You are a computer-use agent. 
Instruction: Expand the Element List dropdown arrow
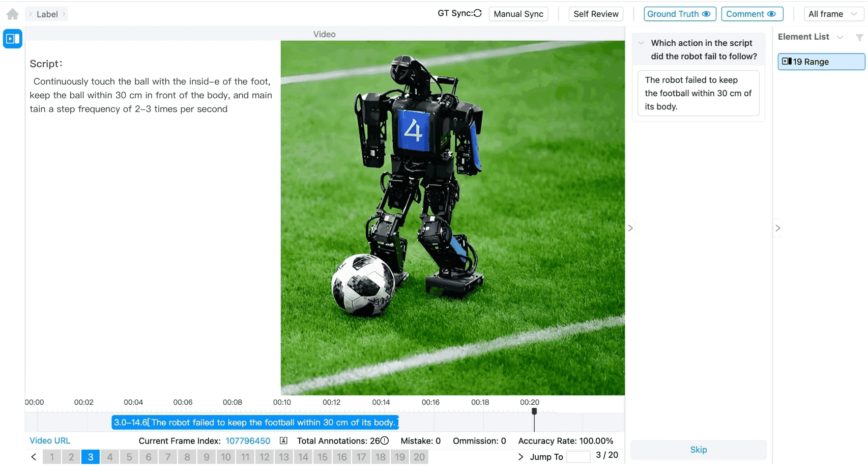tap(840, 37)
